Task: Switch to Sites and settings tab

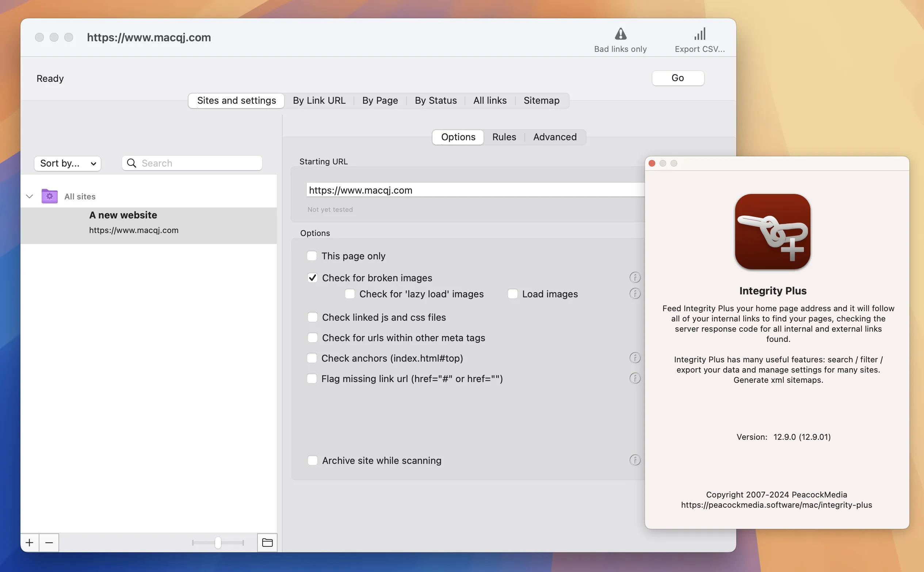Action: [x=236, y=101]
